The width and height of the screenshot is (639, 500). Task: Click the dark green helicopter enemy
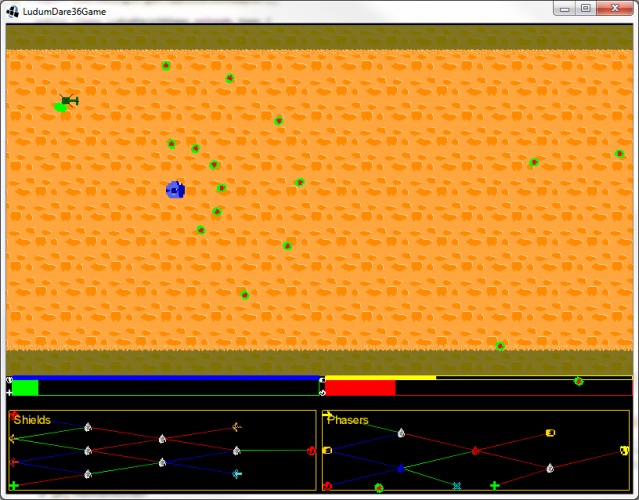pyautogui.click(x=69, y=100)
